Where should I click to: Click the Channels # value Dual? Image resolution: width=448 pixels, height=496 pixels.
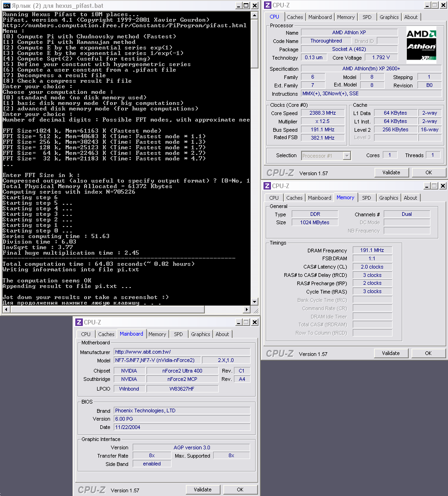[x=406, y=214]
